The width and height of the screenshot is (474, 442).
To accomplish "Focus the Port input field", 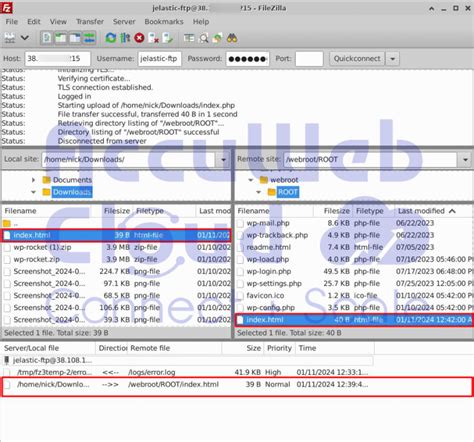I will tap(309, 59).
